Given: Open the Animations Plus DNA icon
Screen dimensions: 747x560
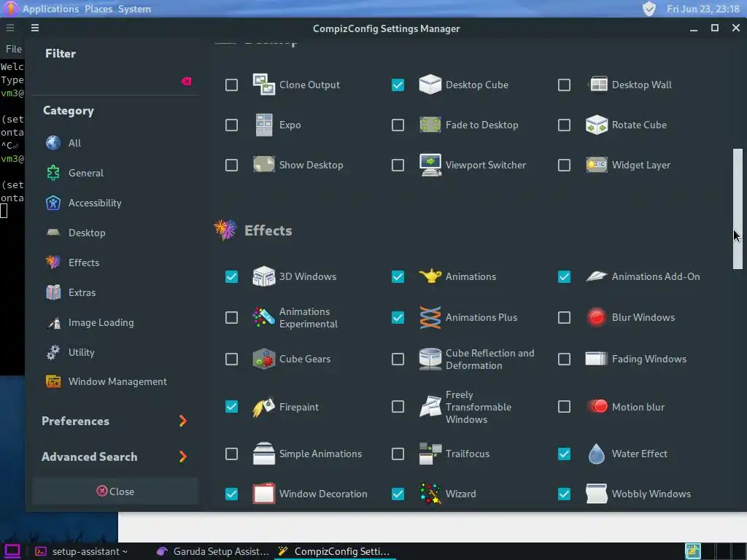Looking at the screenshot, I should 430,317.
